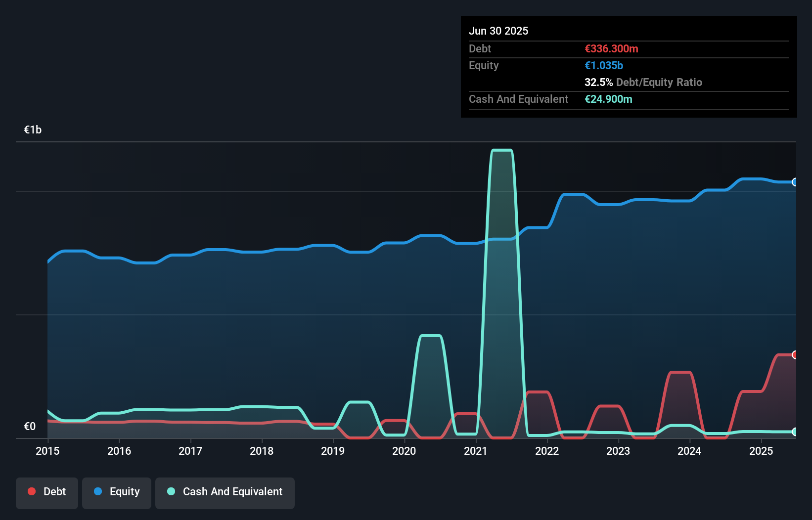Select the teal Cash endpoint marker on chart
Viewport: 812px width, 520px height.
pos(795,432)
